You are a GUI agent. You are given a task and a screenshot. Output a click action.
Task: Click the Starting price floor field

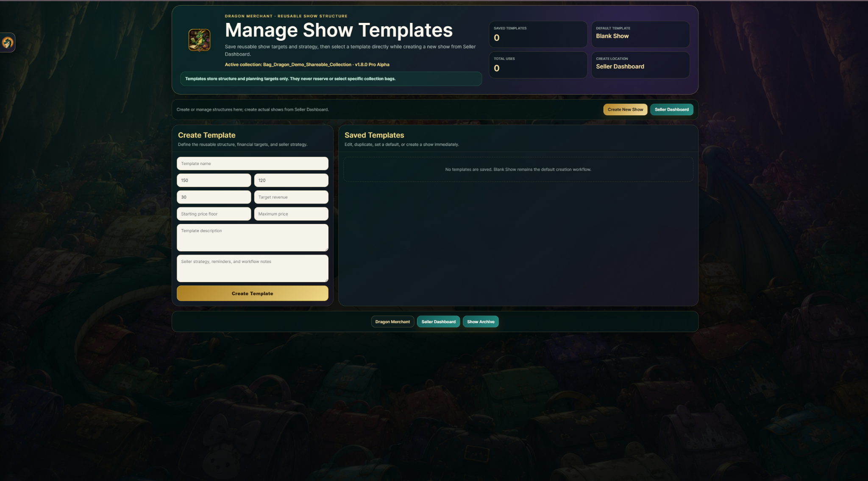click(x=214, y=214)
